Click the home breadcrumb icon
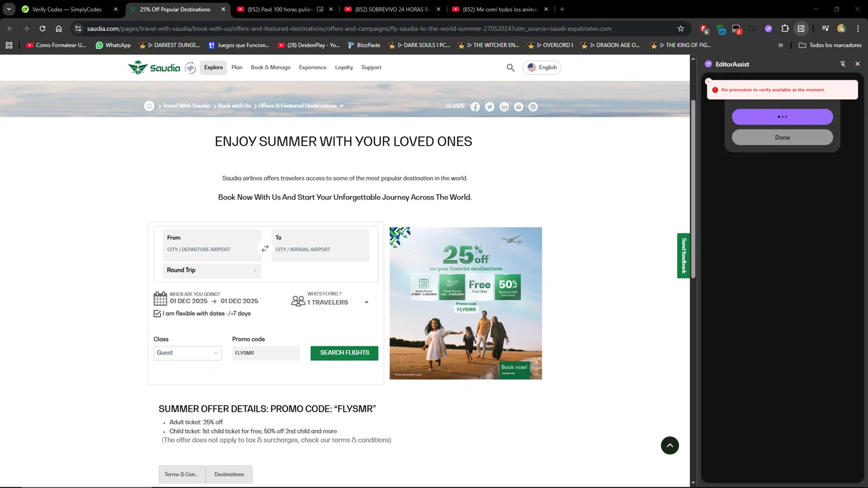 point(149,106)
